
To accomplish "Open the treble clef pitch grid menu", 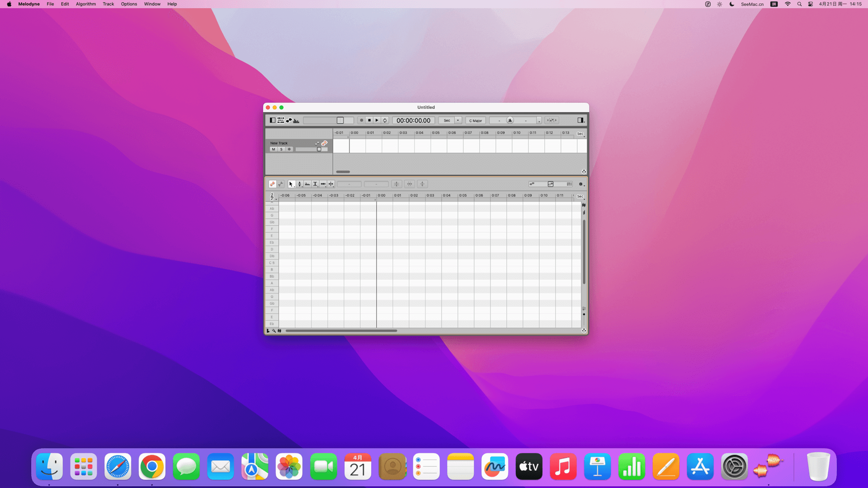I will 272,196.
